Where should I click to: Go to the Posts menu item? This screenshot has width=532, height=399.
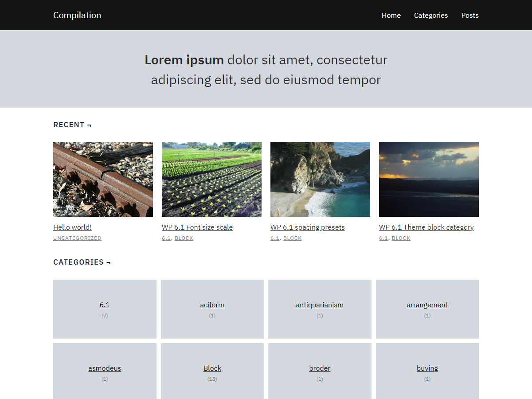click(x=470, y=15)
